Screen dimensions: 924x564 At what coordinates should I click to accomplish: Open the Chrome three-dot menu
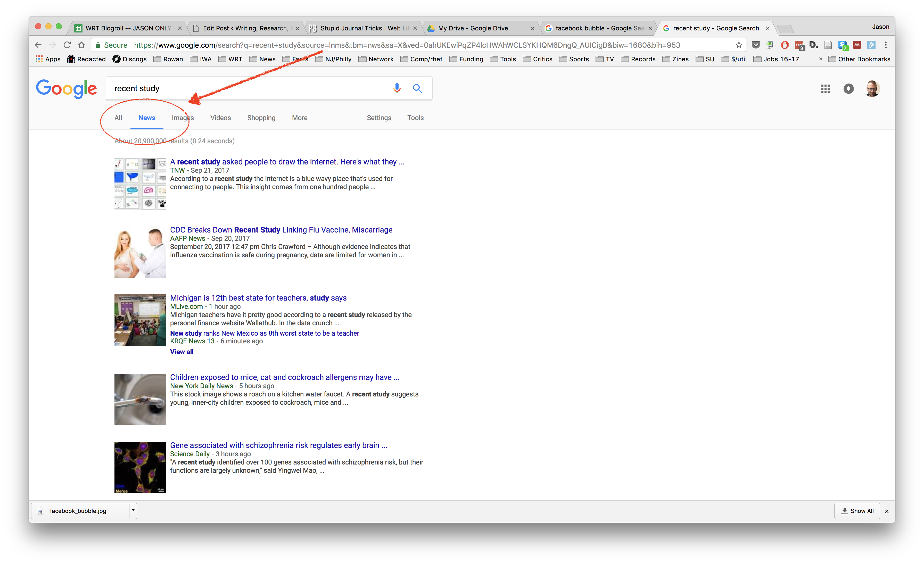(886, 45)
